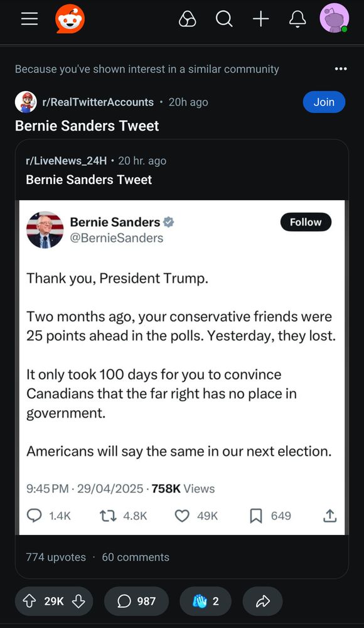Screen dimensions: 364x628
Task: Open the navigation drawer via hamburger icon
Action: pos(29,18)
